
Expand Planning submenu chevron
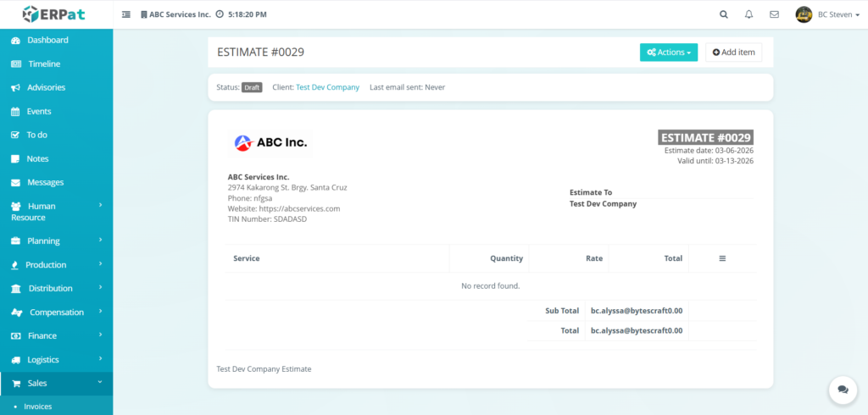(x=101, y=241)
